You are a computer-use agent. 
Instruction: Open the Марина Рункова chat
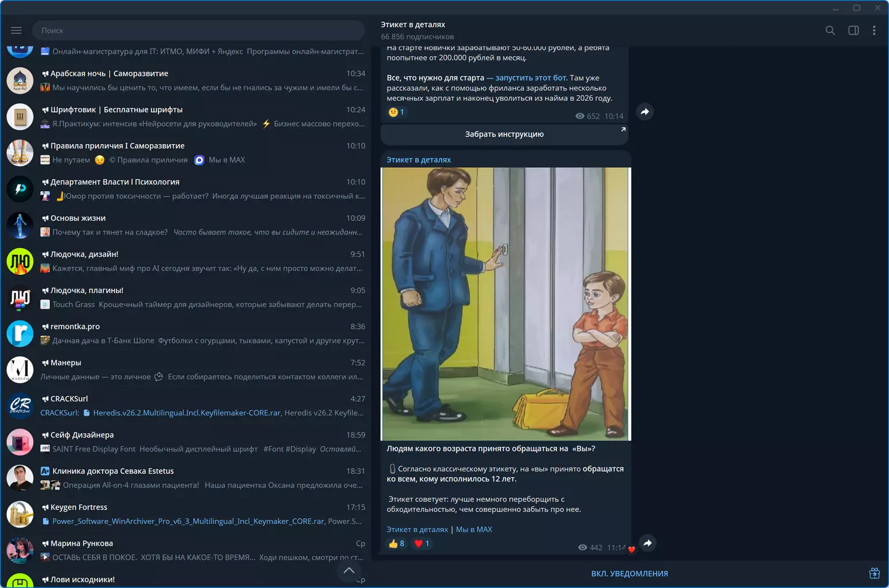(186, 551)
